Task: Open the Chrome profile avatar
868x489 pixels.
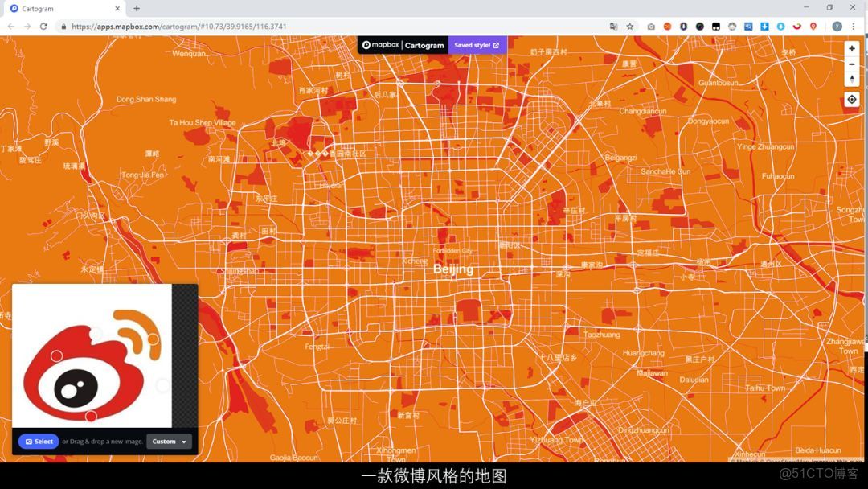Action: tap(836, 26)
